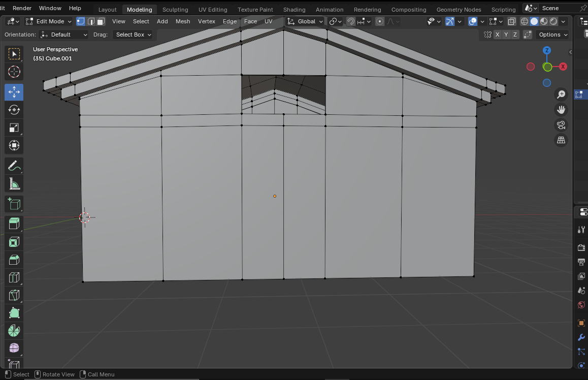Select the Annotate pencil tool
588x380 pixels.
(x=14, y=166)
